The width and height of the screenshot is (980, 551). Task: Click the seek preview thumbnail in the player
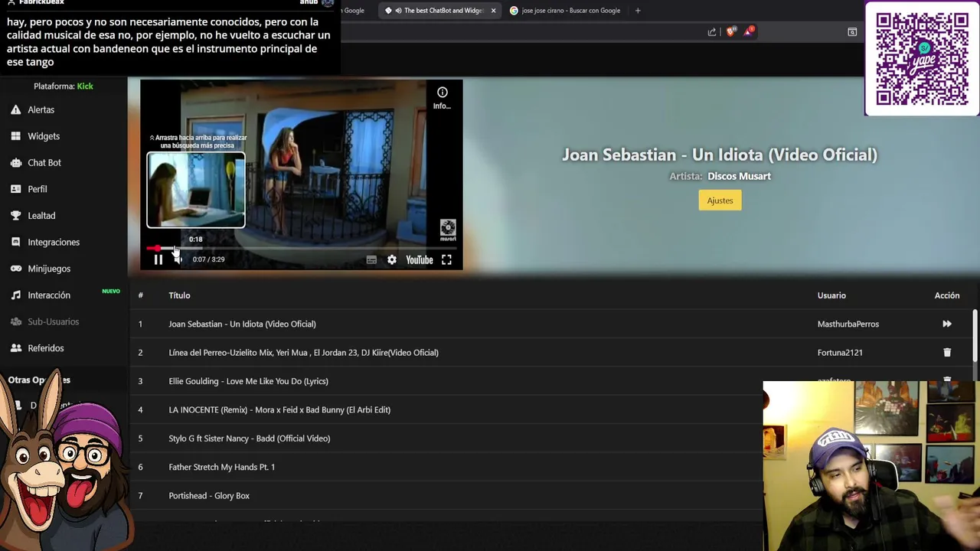click(x=196, y=190)
